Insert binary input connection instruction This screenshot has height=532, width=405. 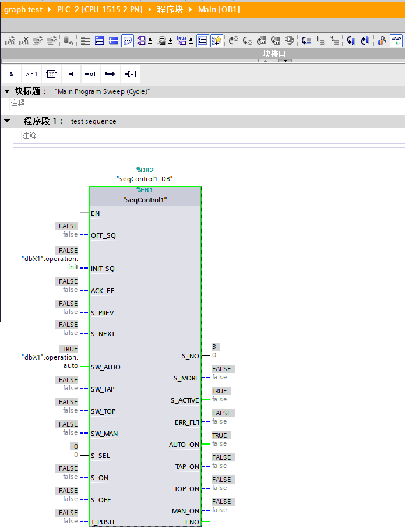(x=71, y=74)
